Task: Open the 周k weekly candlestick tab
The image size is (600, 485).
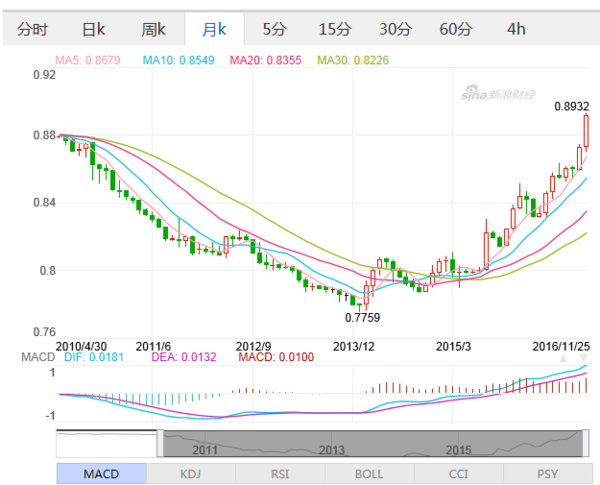Action: 153,29
